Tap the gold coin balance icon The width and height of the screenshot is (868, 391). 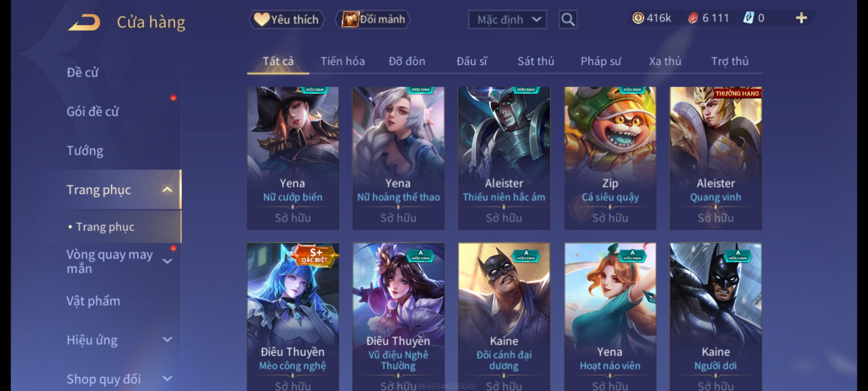click(x=638, y=18)
